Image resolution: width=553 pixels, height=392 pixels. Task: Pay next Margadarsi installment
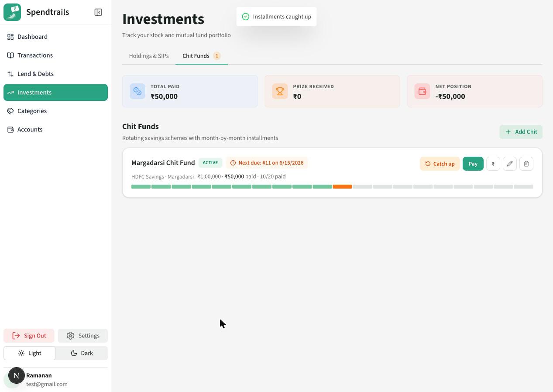click(473, 164)
